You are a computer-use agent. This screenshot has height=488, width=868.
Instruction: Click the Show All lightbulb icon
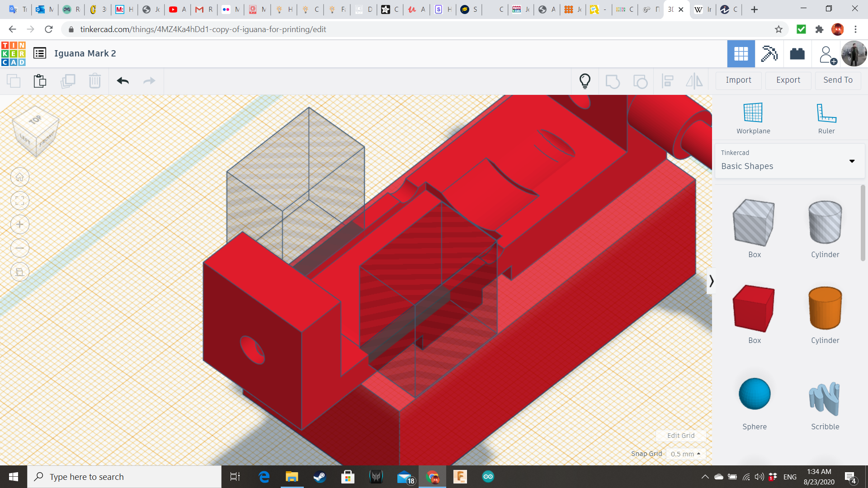click(x=585, y=81)
